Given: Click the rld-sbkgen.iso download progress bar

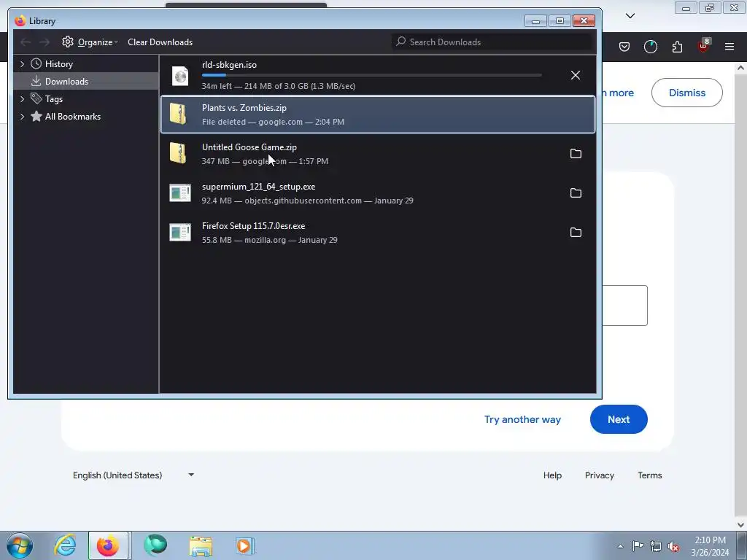Looking at the screenshot, I should [371, 75].
